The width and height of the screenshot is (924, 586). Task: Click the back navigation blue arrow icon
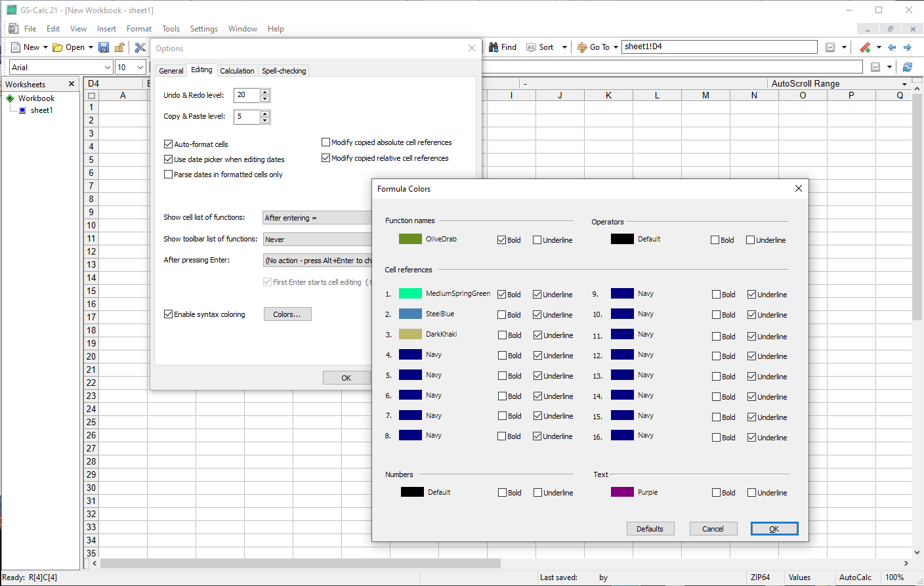pyautogui.click(x=892, y=47)
